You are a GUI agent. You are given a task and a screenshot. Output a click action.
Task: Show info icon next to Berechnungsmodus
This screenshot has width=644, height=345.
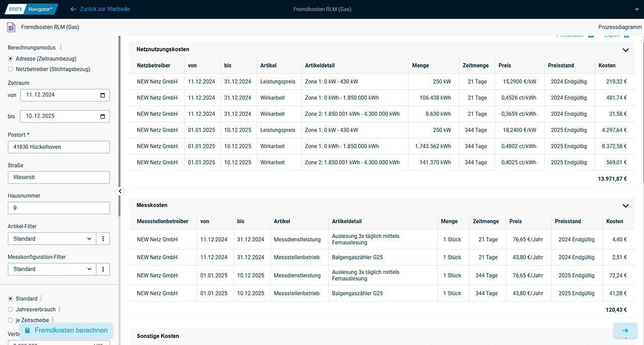coord(61,47)
